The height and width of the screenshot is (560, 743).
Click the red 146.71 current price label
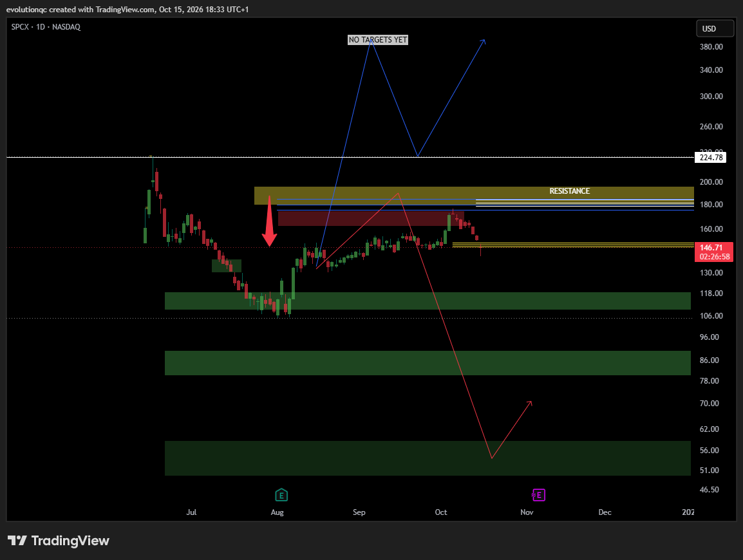(711, 247)
